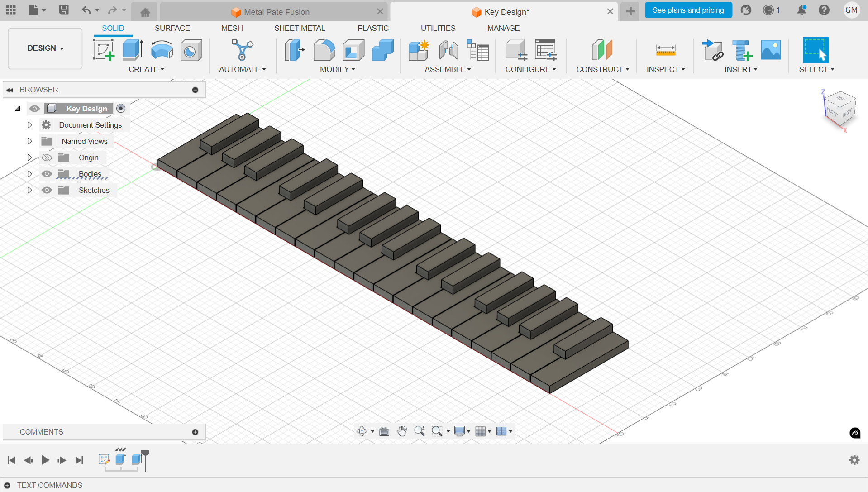Click the Redo arrow
Screen dimensions: 868x492
point(112,10)
